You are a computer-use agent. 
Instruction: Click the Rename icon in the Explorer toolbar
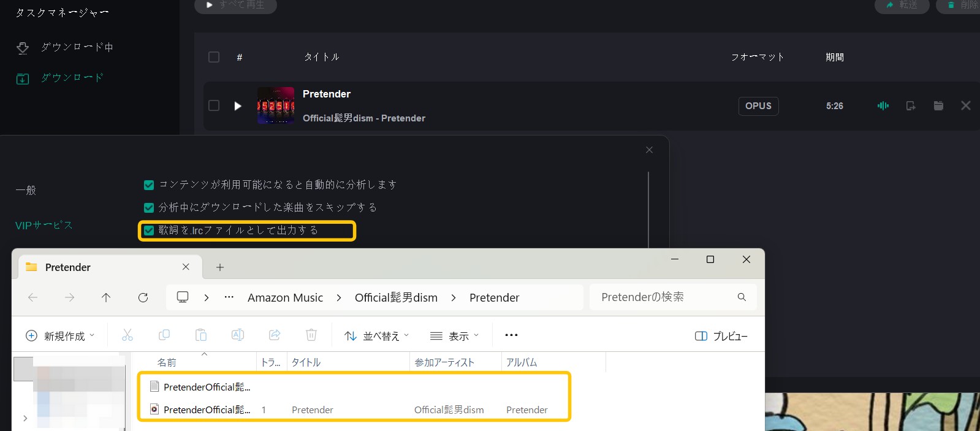coord(238,335)
